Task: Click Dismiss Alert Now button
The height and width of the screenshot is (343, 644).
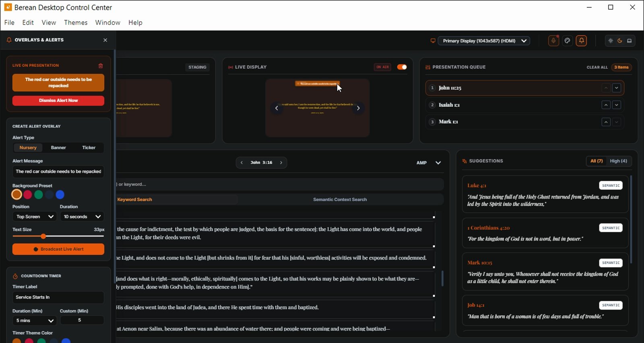Action: click(x=58, y=101)
